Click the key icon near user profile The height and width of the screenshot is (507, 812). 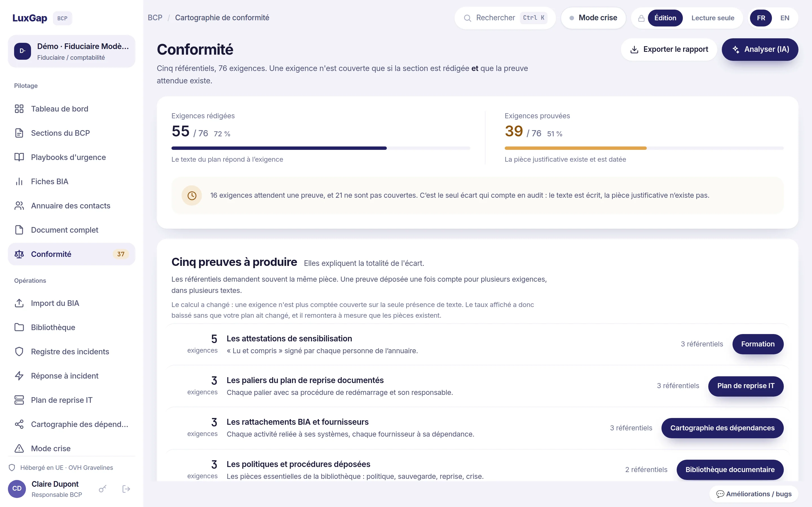pos(103,489)
